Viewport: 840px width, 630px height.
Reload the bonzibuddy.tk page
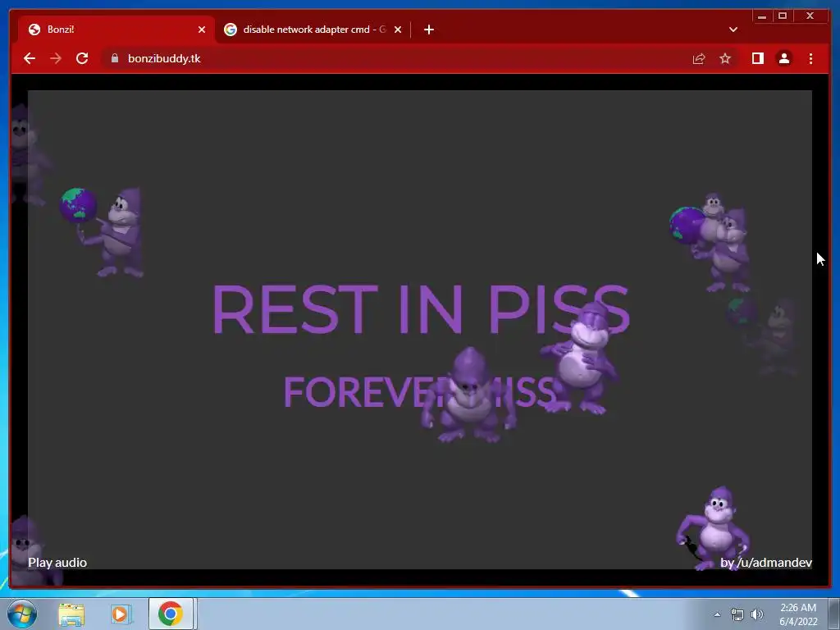pos(82,58)
